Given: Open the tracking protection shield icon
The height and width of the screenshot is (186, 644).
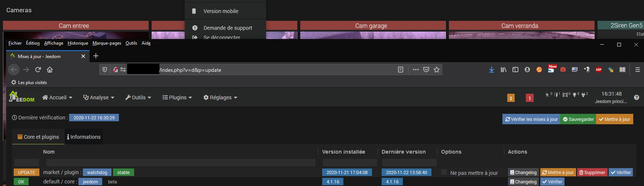Looking at the screenshot, I should click(105, 70).
